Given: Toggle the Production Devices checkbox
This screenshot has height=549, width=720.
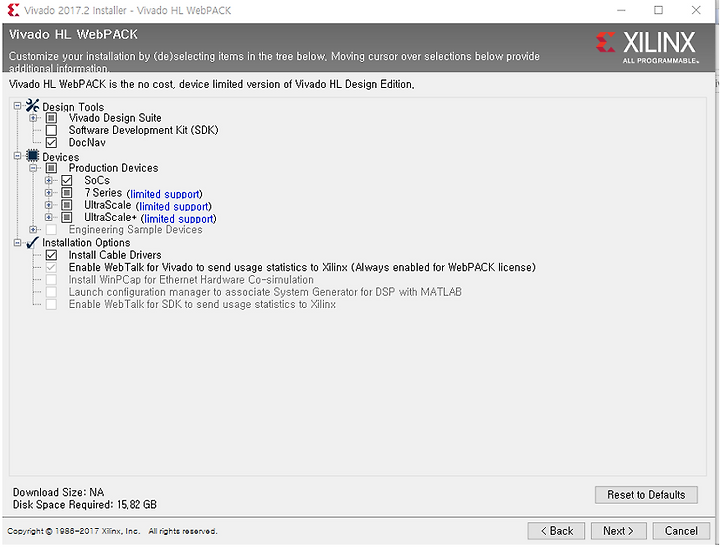Looking at the screenshot, I should [x=51, y=168].
